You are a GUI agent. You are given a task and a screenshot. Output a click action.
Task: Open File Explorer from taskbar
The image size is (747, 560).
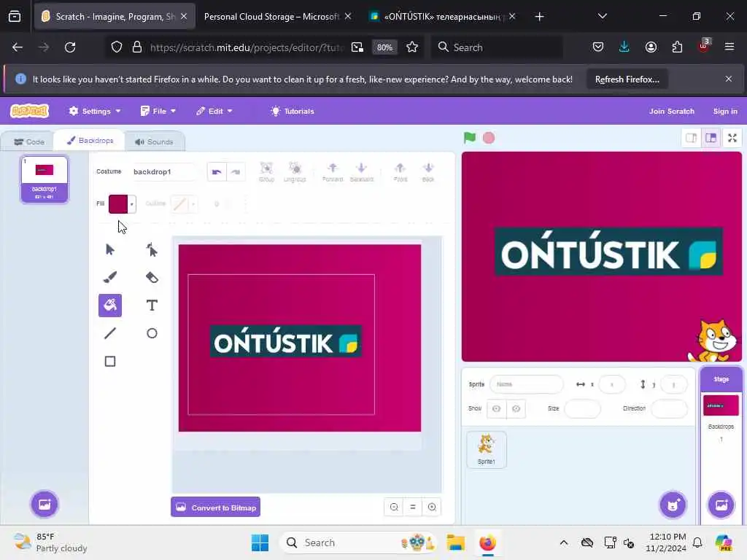click(455, 542)
